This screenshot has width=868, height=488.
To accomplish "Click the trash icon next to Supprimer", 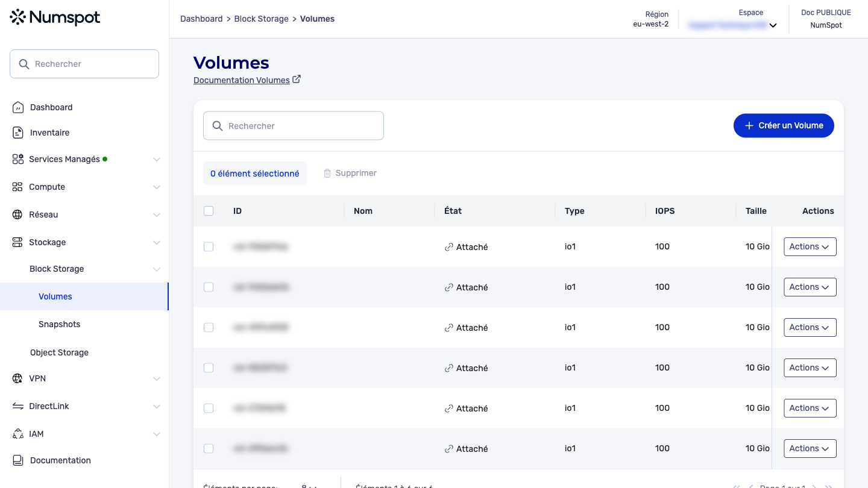I will coord(327,174).
